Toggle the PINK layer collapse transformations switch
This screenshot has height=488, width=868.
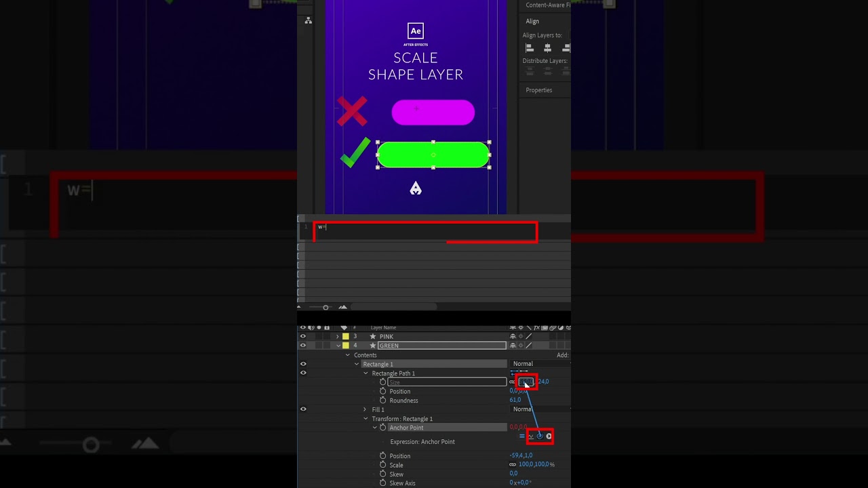point(521,336)
